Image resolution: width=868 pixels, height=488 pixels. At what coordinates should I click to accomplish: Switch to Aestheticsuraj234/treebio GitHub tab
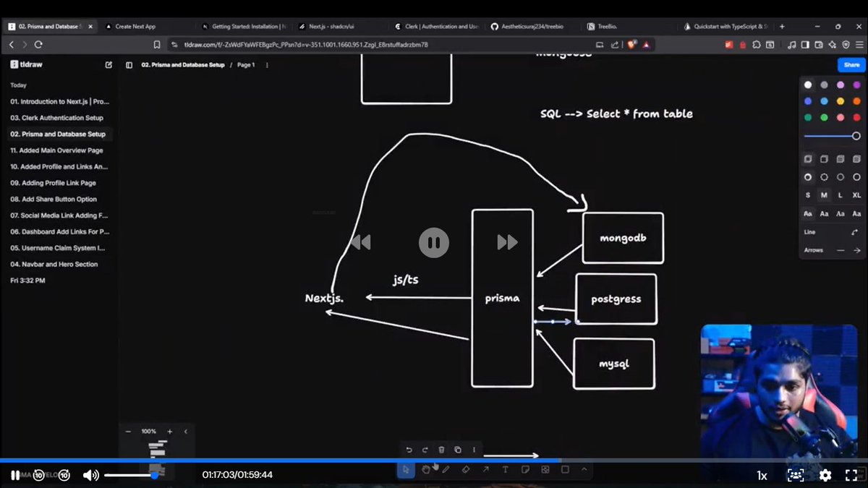click(x=526, y=26)
